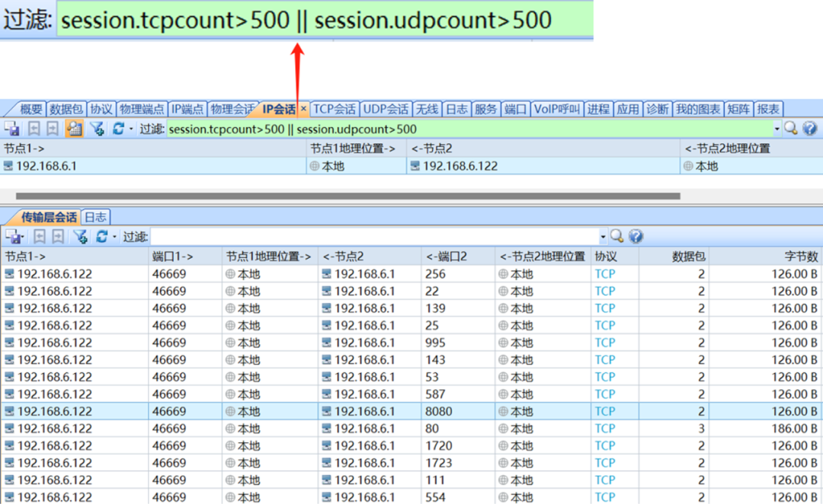
Task: Click the search icon beside the session filter
Action: coord(791,129)
